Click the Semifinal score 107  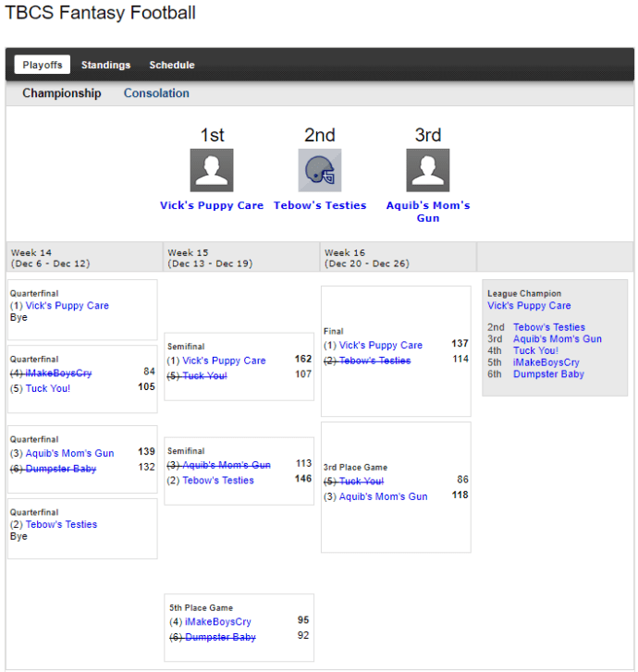(x=303, y=374)
